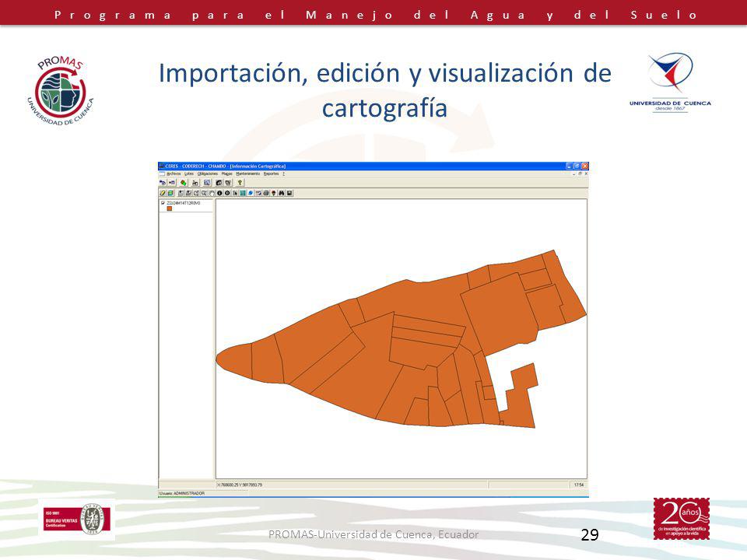This screenshot has width=747, height=560.
Task: Click the first icon in upper toolbar
Action: (163, 183)
